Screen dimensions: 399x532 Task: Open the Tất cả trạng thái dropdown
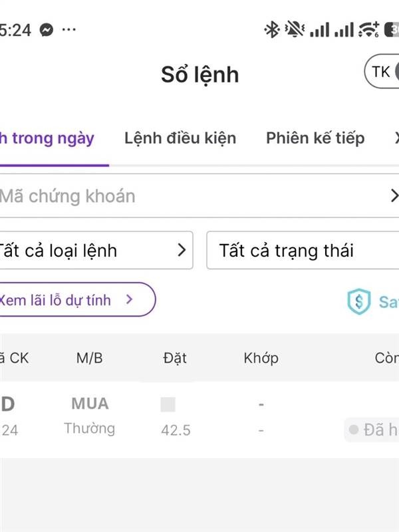pyautogui.click(x=303, y=250)
